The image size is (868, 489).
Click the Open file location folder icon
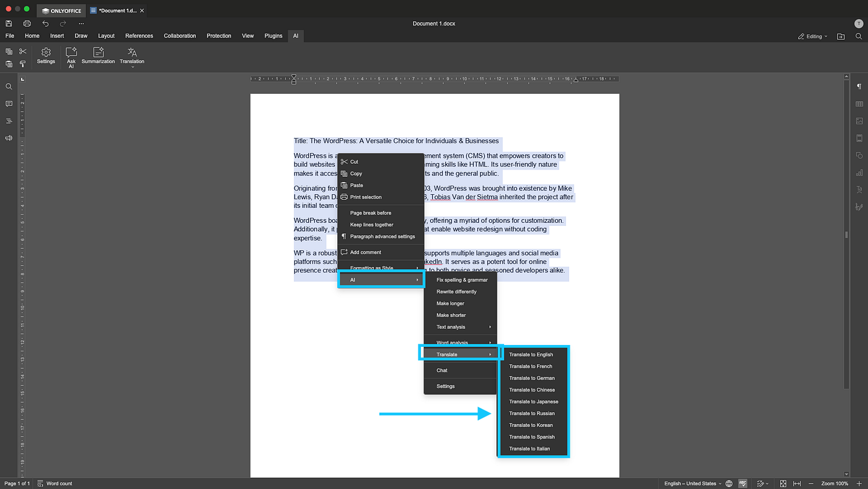(841, 37)
